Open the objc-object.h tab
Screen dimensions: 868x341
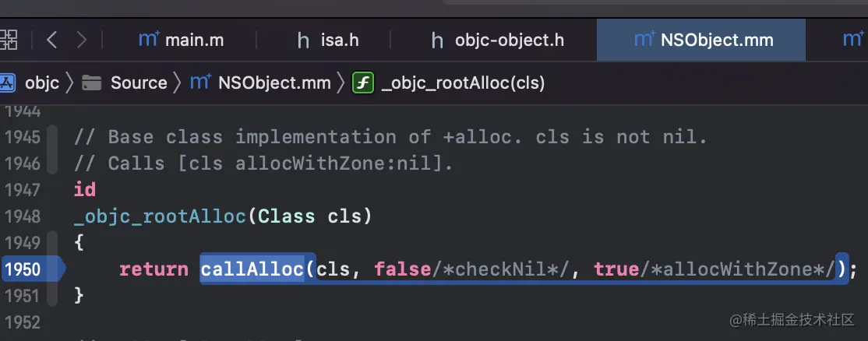click(x=498, y=40)
